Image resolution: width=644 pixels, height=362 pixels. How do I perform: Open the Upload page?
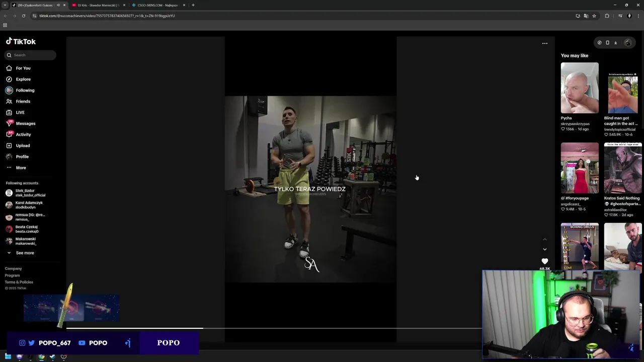point(18,145)
